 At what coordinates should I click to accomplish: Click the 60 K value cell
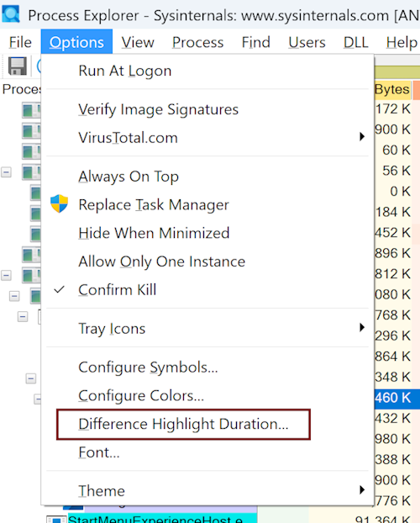(396, 150)
